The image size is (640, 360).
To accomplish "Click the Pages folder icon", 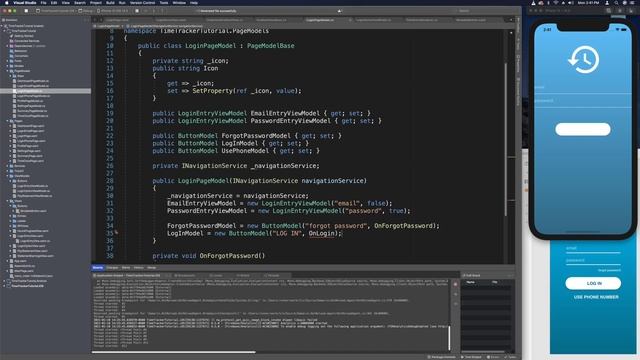I will tap(12, 121).
